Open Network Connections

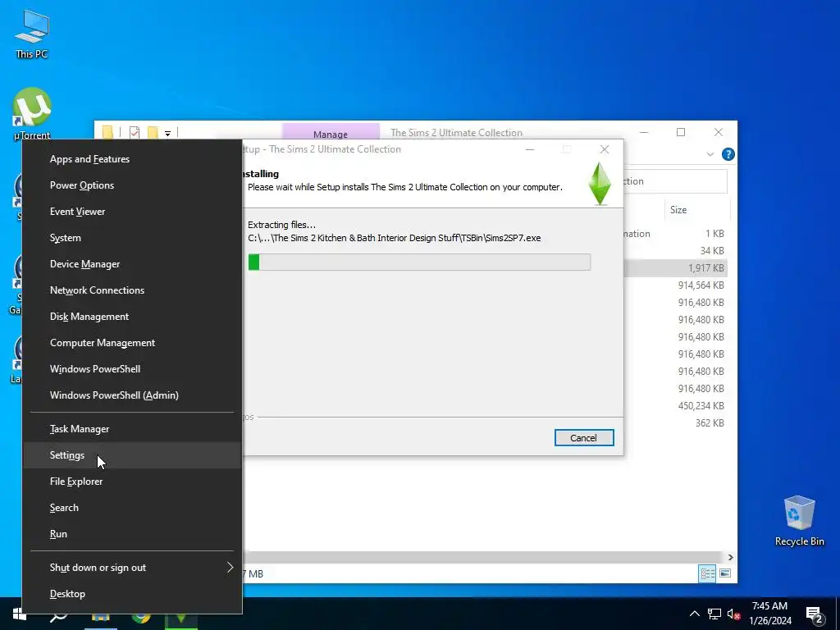pos(132,290)
